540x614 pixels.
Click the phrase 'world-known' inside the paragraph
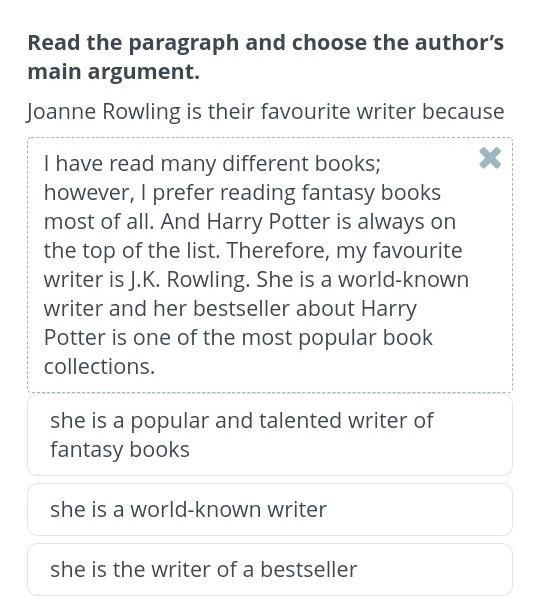point(403,280)
